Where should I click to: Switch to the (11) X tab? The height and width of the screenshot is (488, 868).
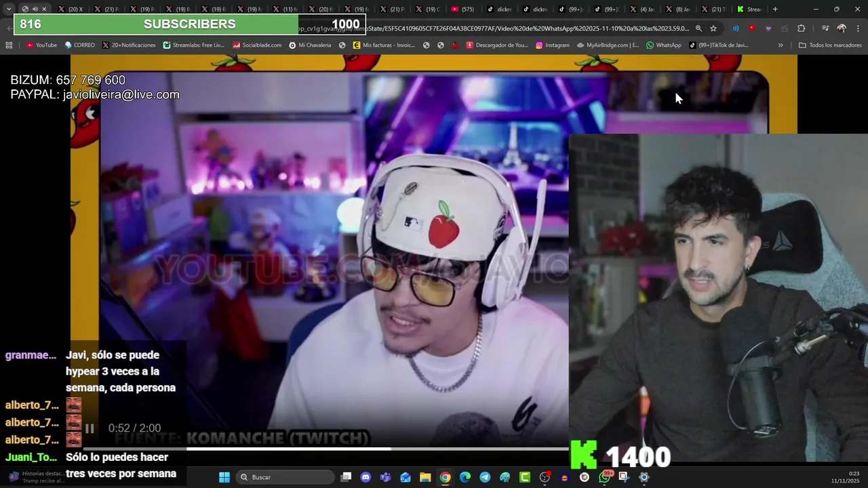tap(285, 9)
